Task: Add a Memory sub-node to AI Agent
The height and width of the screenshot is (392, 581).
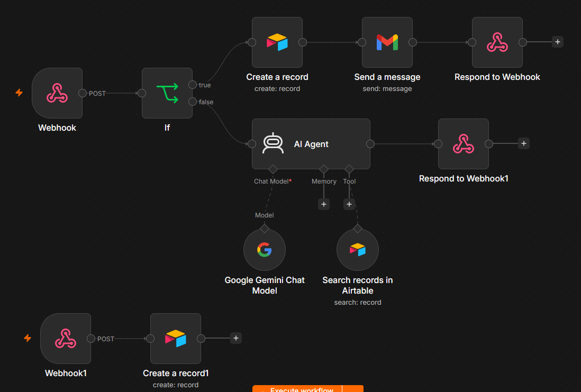Action: tap(324, 204)
